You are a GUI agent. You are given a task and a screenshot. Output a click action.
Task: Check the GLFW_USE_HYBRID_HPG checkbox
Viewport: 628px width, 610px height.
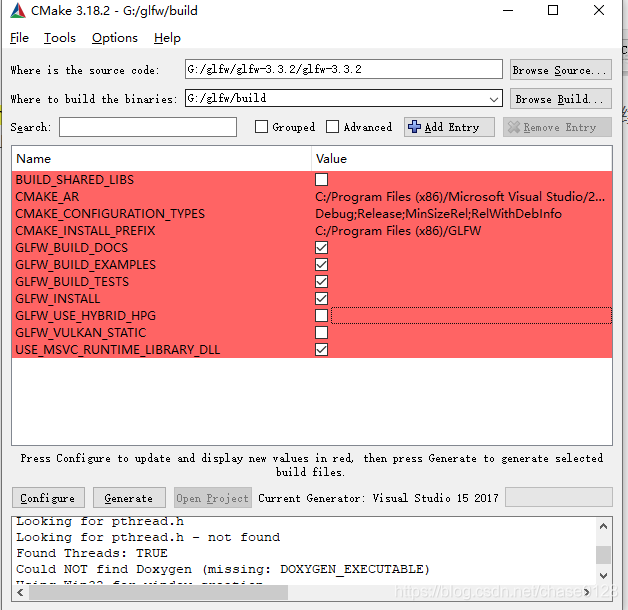tap(321, 316)
